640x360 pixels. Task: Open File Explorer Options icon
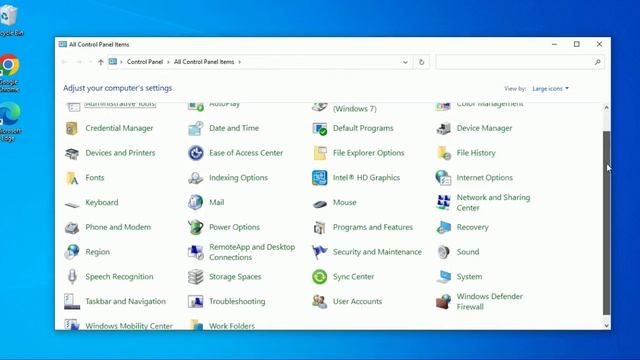pyautogui.click(x=320, y=153)
